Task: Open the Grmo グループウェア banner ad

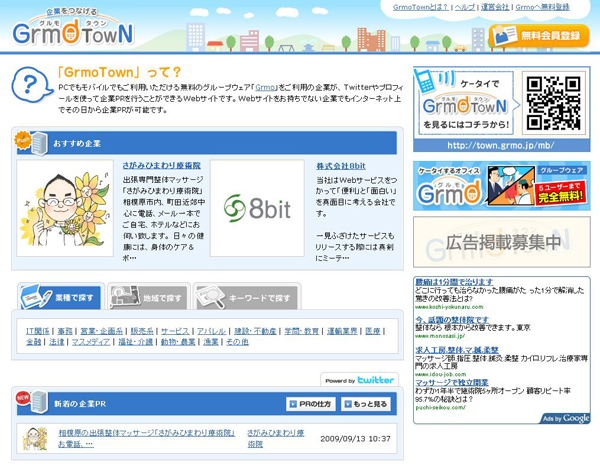Action: tap(502, 186)
